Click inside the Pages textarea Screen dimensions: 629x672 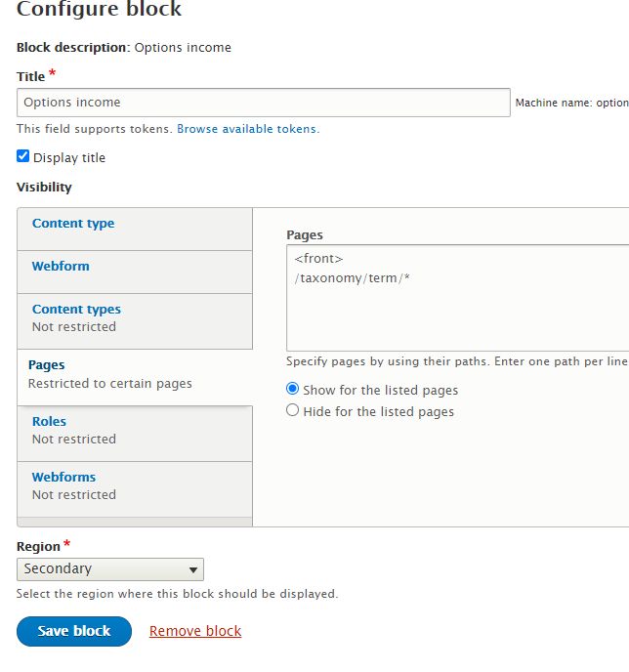click(458, 298)
